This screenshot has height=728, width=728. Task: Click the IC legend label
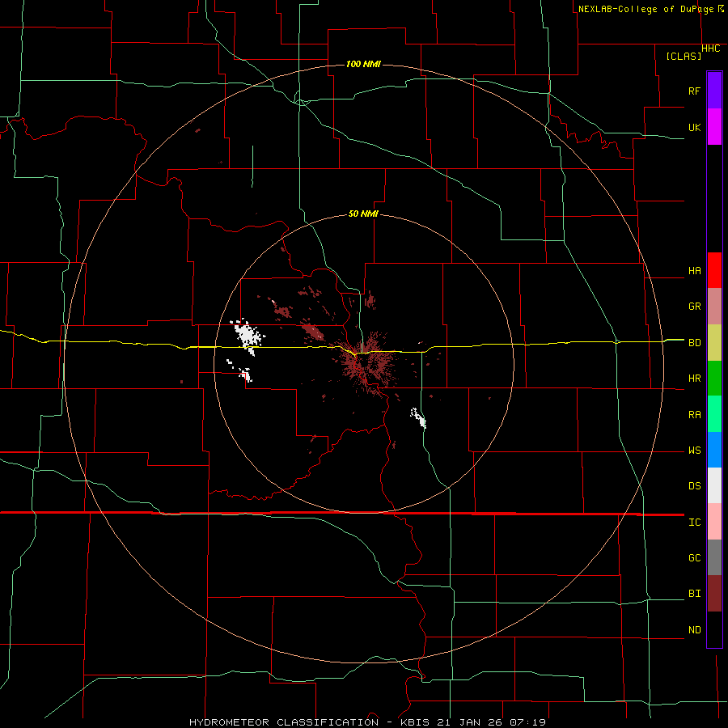[694, 523]
